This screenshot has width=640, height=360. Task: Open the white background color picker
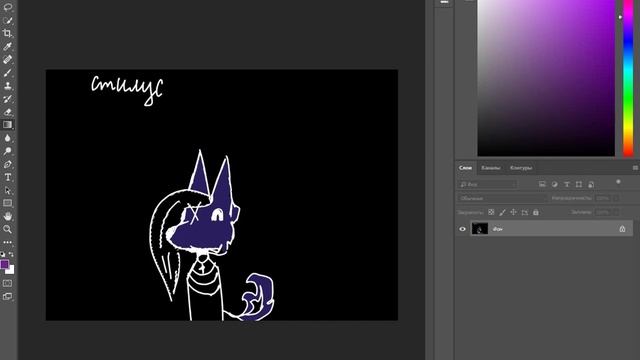[x=11, y=271]
